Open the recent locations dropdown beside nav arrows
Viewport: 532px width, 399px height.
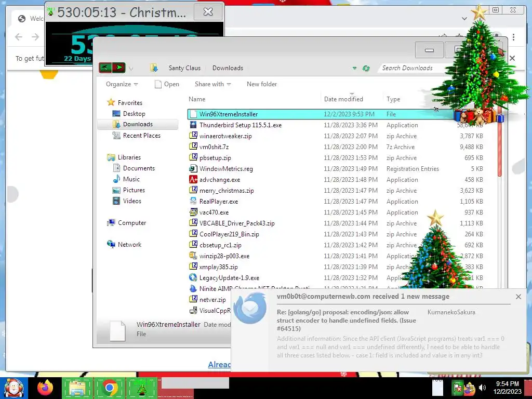click(x=131, y=69)
